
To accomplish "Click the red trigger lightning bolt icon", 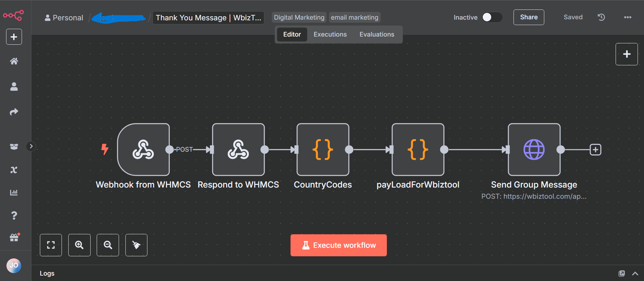I will tap(105, 149).
